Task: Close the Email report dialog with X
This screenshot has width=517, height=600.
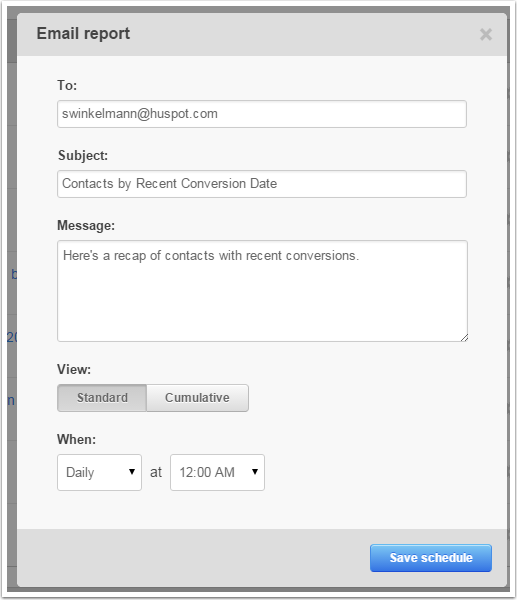Action: pos(486,34)
